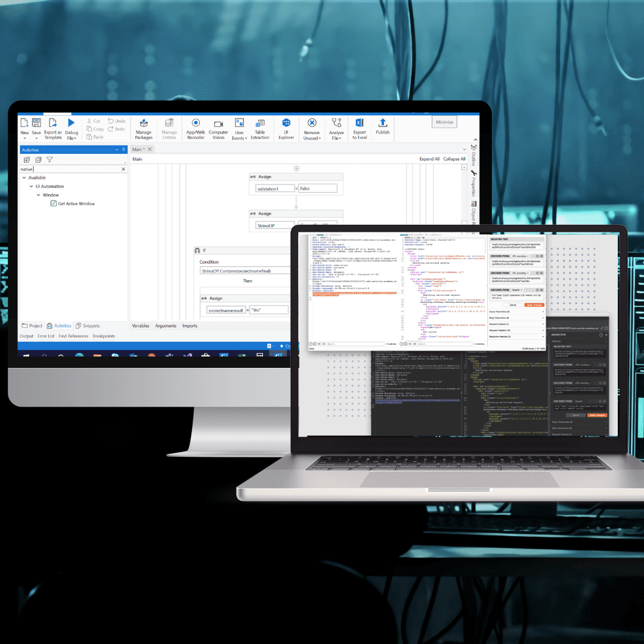Click the User Events icon

[240, 123]
